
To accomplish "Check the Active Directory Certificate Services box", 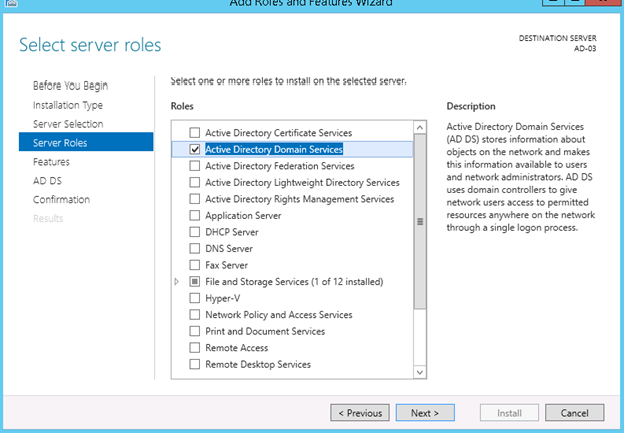I will (x=194, y=133).
